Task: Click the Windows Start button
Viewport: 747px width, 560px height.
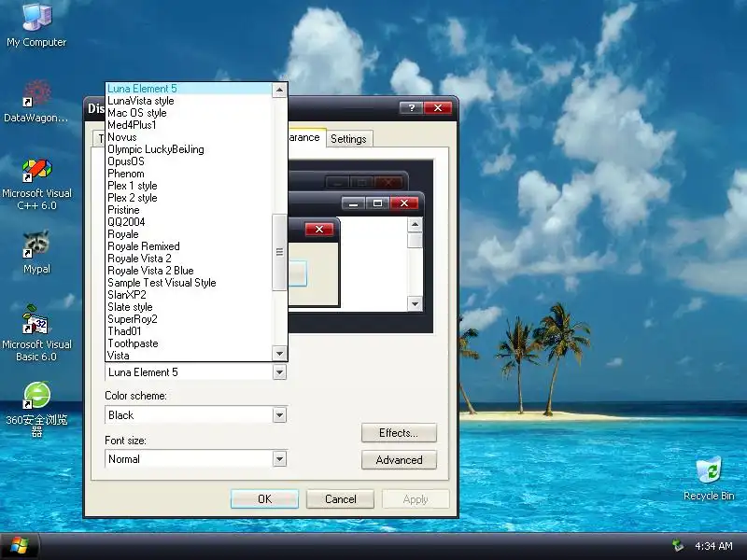Action: (19, 546)
